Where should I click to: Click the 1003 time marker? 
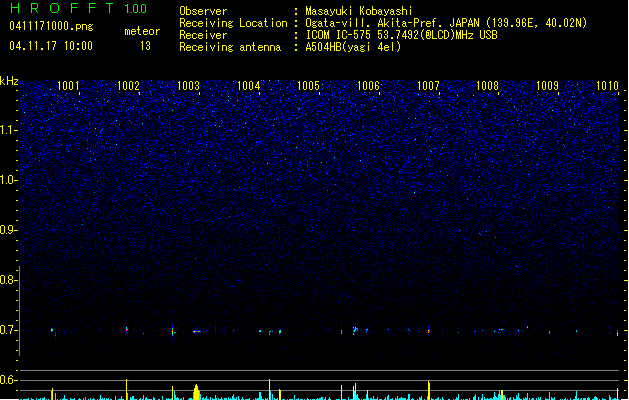[x=188, y=86]
